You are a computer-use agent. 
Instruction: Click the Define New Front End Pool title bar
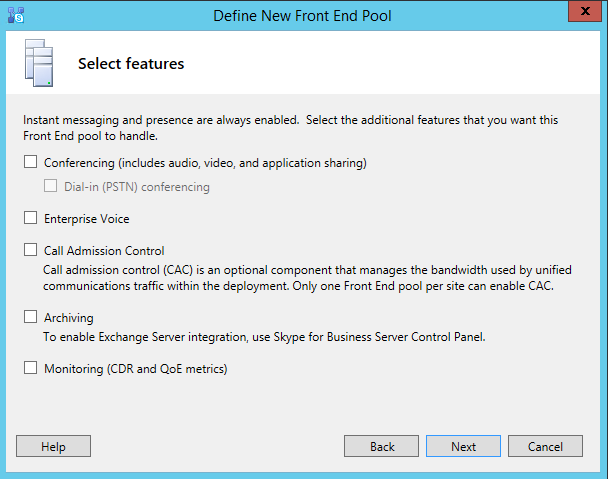point(303,15)
